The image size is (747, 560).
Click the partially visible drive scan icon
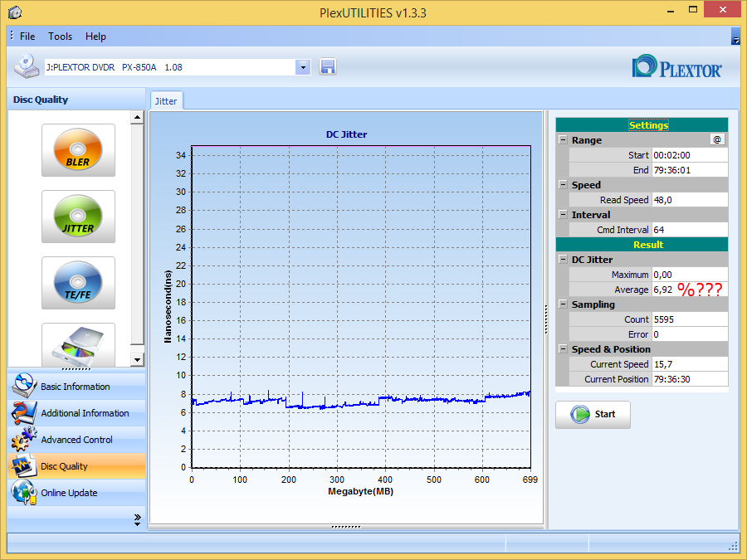[x=78, y=345]
